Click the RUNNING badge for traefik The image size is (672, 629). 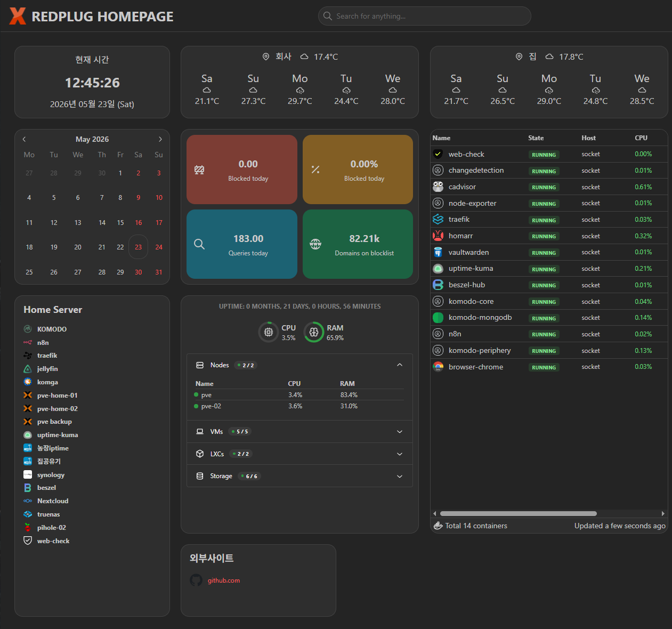tap(544, 220)
